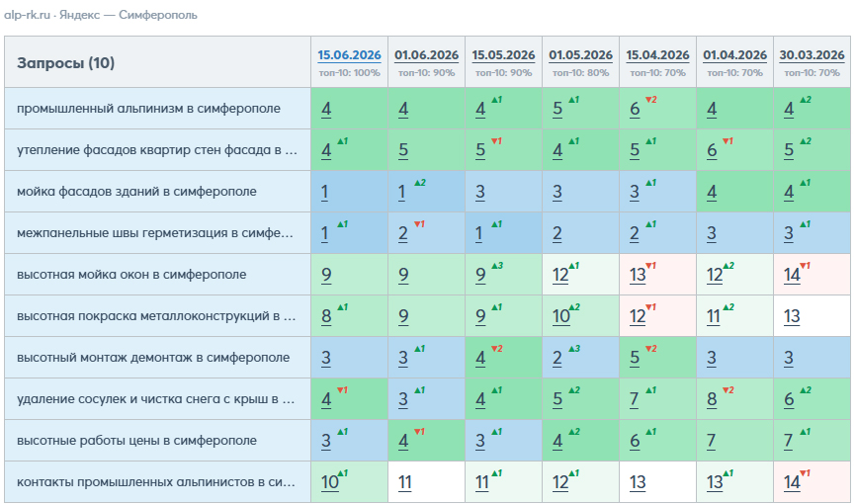Click the 'Запросы (10)' column header

pyautogui.click(x=65, y=63)
